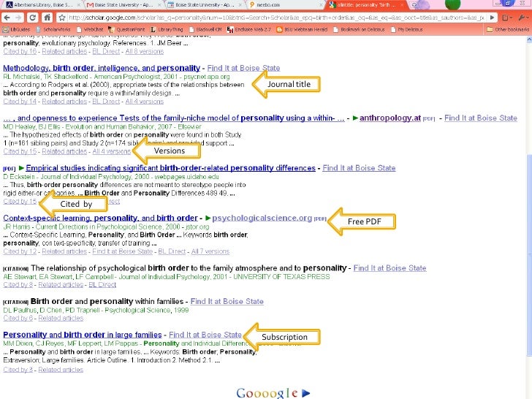The image size is (532, 399).
Task: Open BSU Webteam Herald bookmark
Action: (x=302, y=29)
